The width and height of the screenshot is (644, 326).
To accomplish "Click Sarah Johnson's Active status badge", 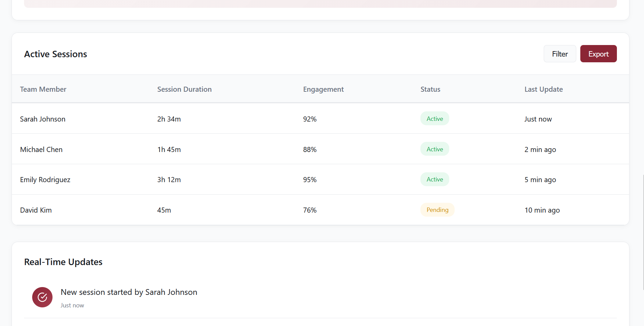I will tap(435, 118).
